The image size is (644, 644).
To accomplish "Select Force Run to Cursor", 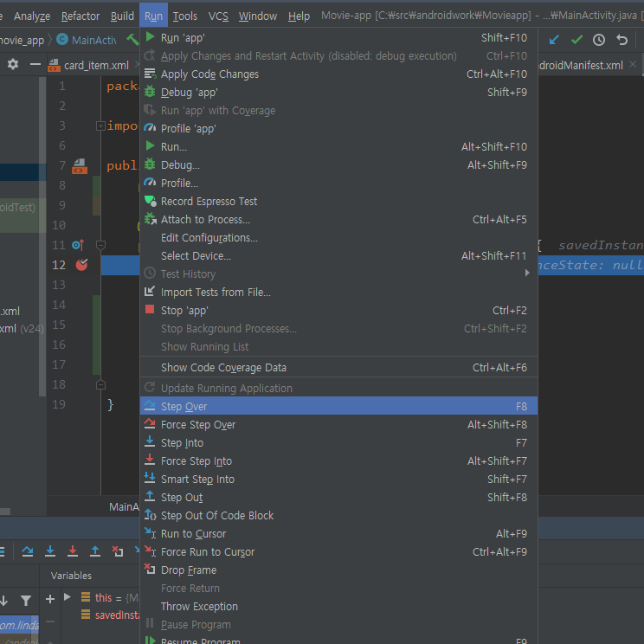I will [338, 551].
